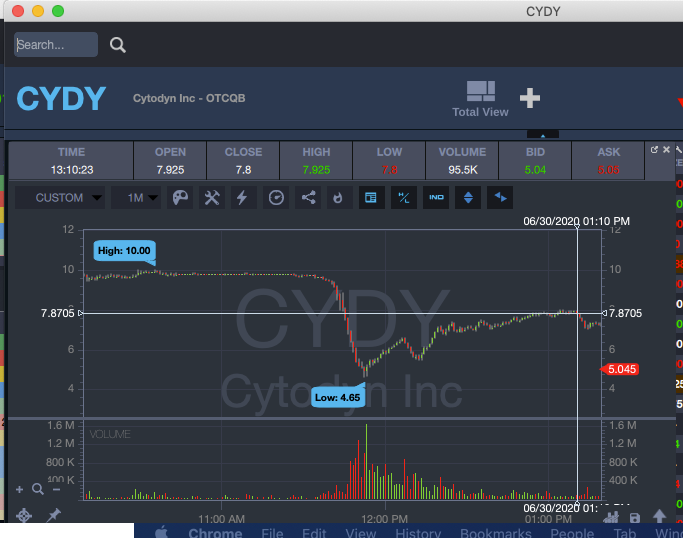Open the Total View layout

[480, 99]
